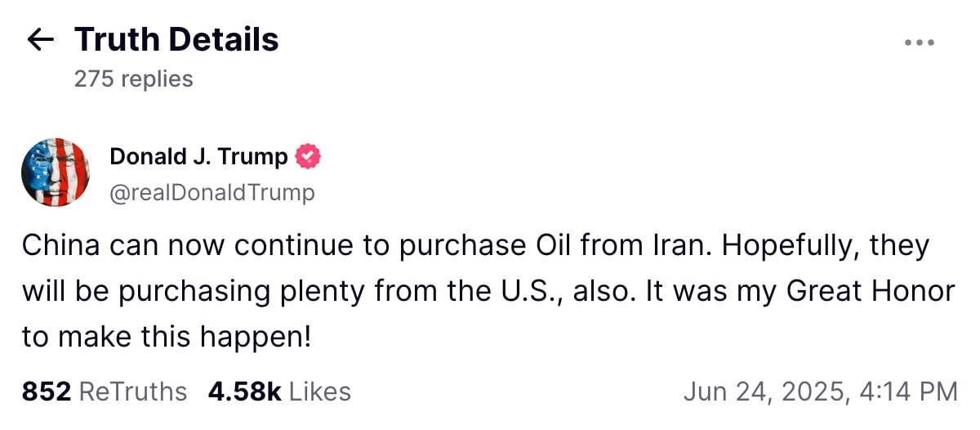Click the Donald J. Trump display name

198,156
